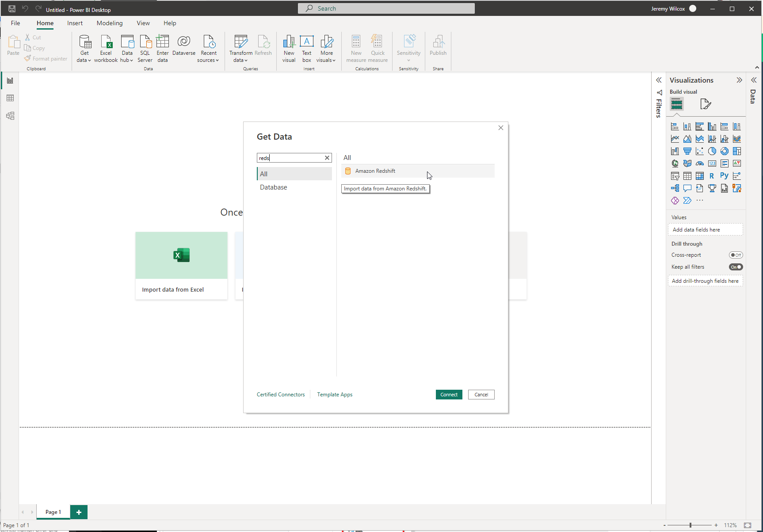Click the Connect button
The height and width of the screenshot is (532, 763).
click(x=449, y=395)
